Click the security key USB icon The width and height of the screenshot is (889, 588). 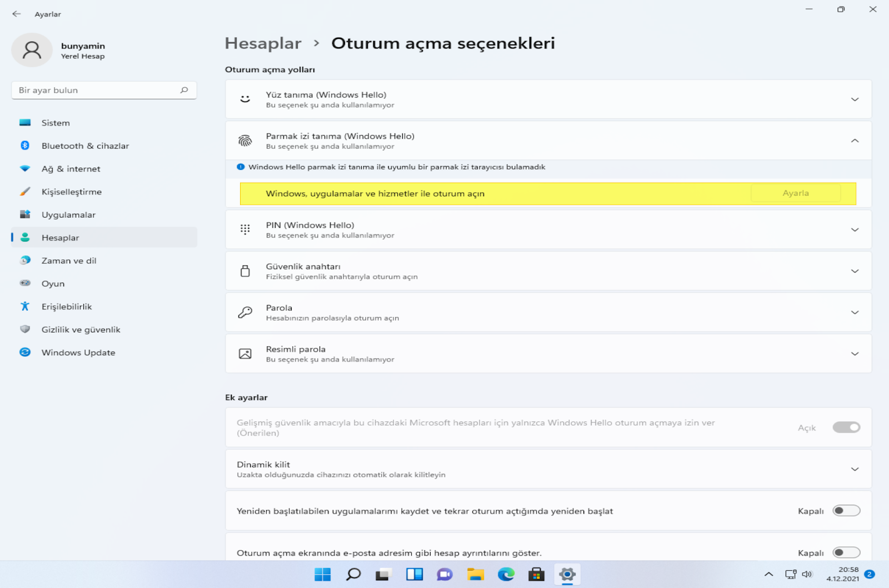pyautogui.click(x=245, y=271)
